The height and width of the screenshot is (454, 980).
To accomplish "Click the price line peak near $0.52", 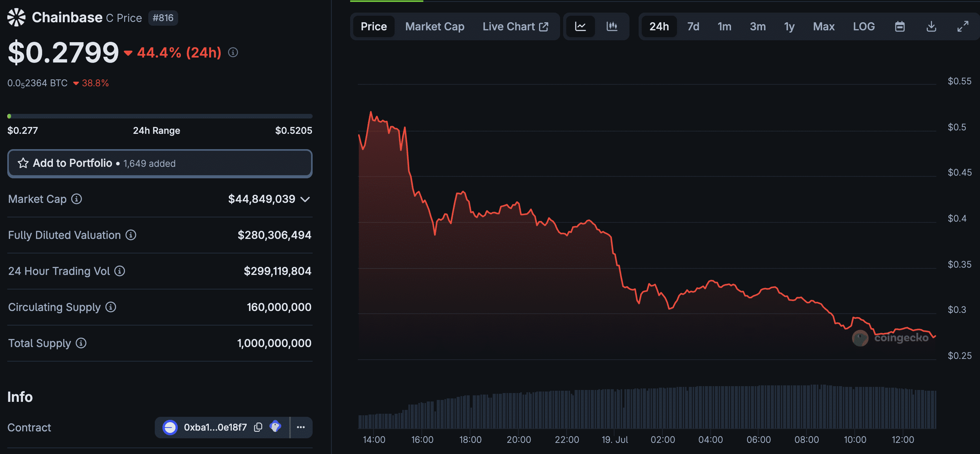I will click(370, 112).
